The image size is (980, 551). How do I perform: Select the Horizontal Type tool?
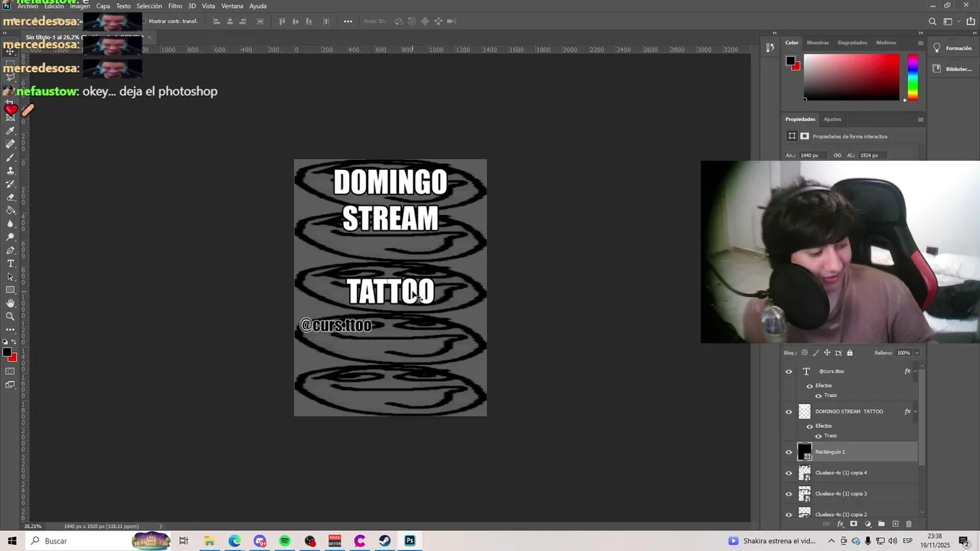click(11, 263)
